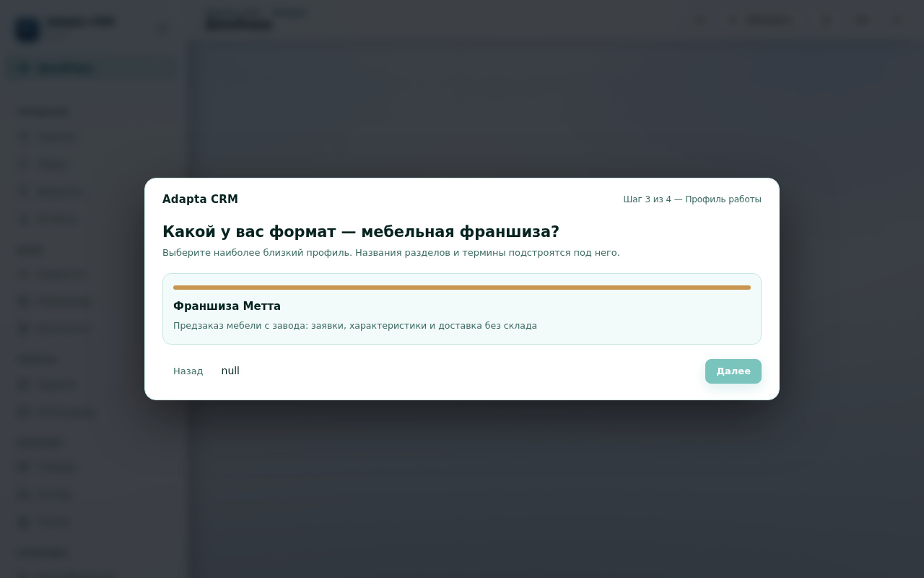Click the Далее button
The width and height of the screenshot is (924, 578).
point(733,371)
